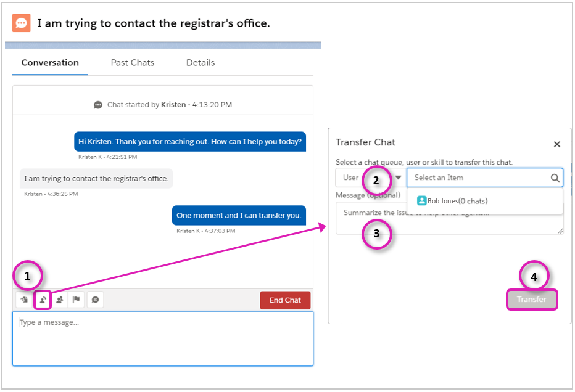Click the "One moment and I can transfer you" message
This screenshot has height=392, width=575.
239,216
